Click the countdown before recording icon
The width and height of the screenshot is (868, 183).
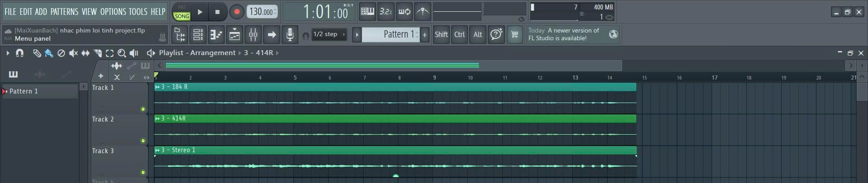[x=386, y=12]
